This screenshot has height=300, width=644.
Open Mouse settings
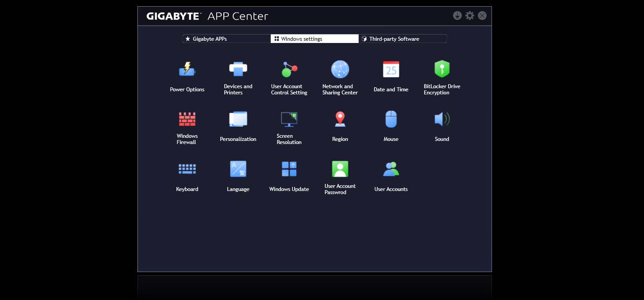tap(391, 119)
